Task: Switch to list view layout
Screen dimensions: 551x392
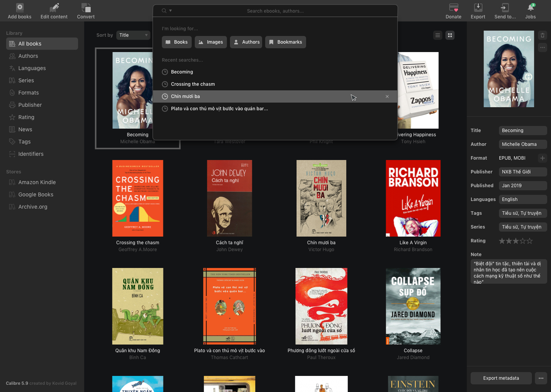Action: (x=438, y=35)
